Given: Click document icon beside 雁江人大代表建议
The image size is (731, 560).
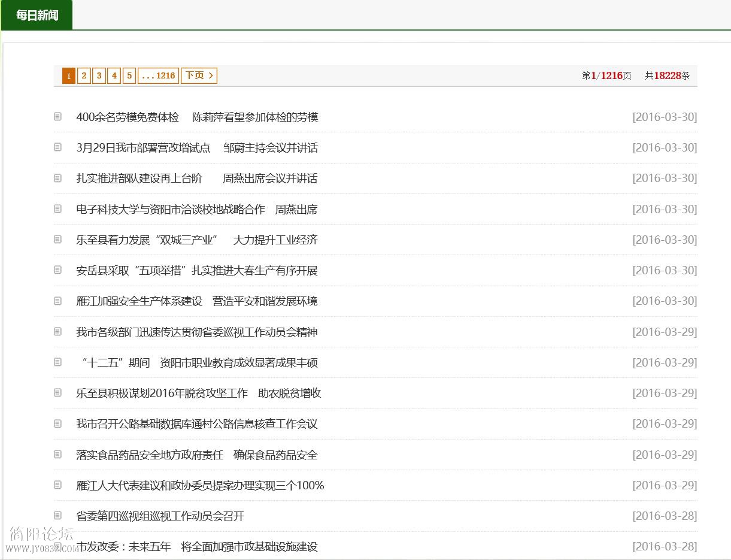Looking at the screenshot, I should [57, 485].
